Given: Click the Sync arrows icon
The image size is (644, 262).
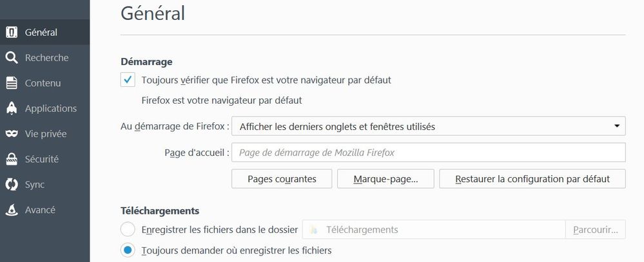Looking at the screenshot, I should [12, 185].
